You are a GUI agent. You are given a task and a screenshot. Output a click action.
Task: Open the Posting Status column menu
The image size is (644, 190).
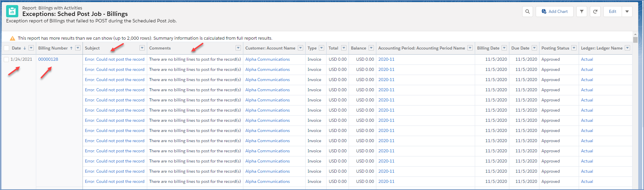(x=574, y=48)
